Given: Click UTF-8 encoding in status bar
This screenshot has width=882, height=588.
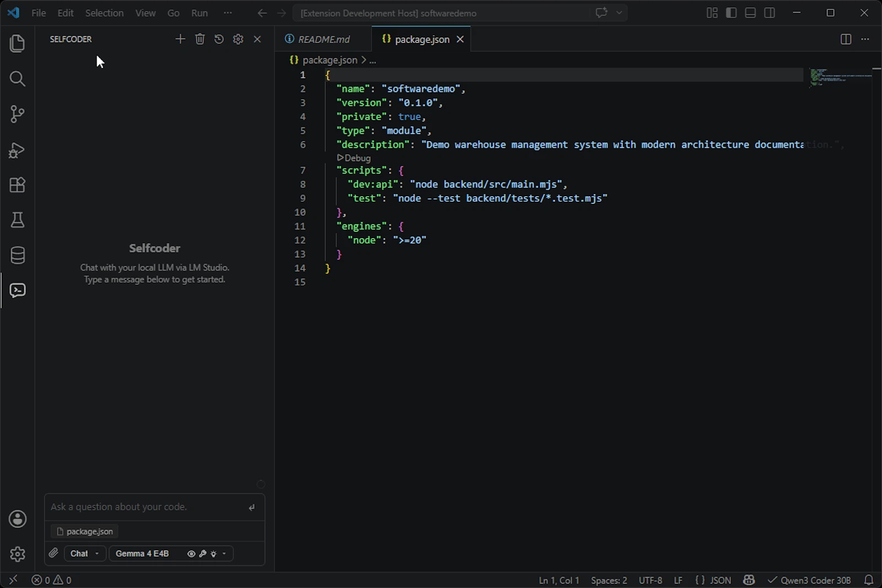Looking at the screenshot, I should pyautogui.click(x=650, y=580).
